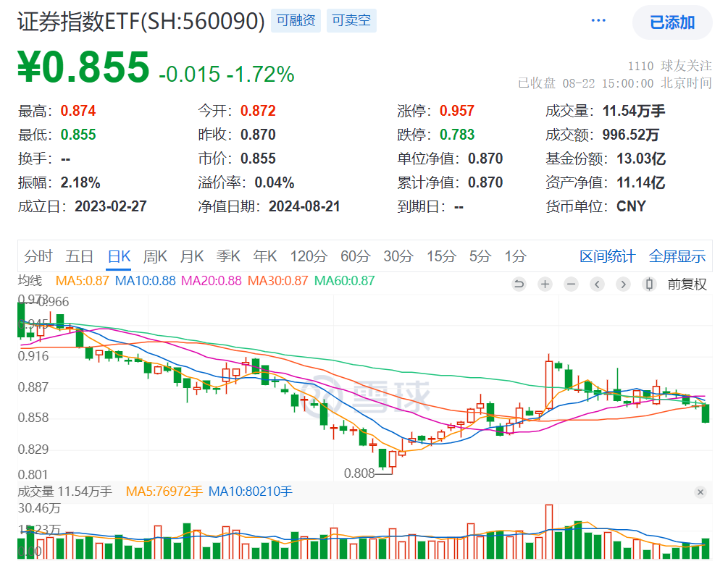Screen dimensions: 728x561
Task: Open 全屏显示 full screen view
Action: pos(677,256)
